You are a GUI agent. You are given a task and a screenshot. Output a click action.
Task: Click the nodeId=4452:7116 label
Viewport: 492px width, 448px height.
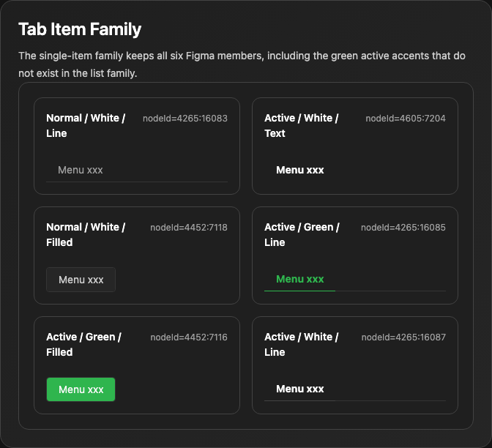[189, 337]
